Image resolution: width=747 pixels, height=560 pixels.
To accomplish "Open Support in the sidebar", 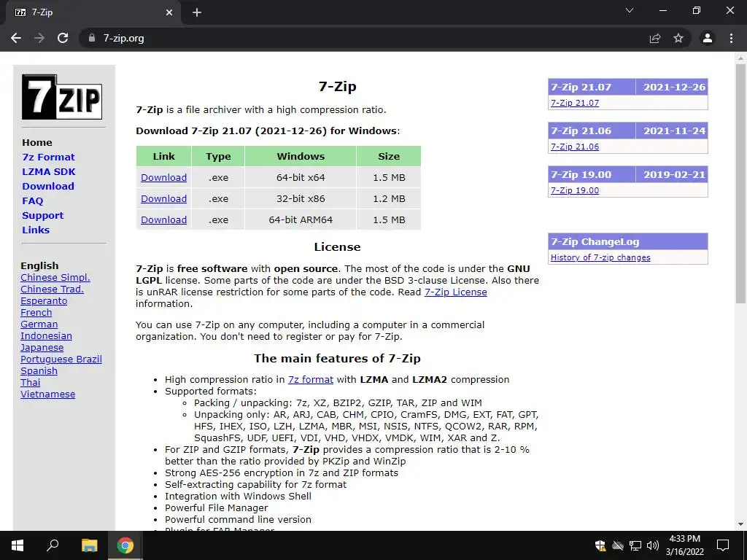I will point(42,216).
